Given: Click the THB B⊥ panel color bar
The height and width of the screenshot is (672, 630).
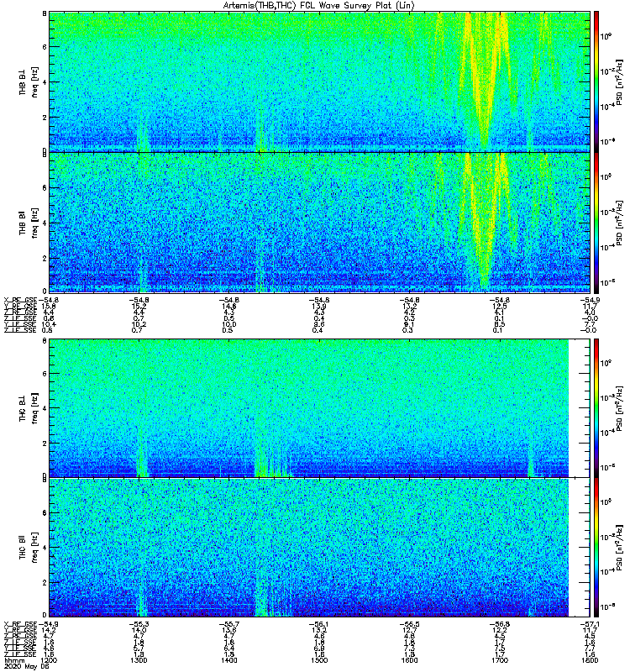Looking at the screenshot, I should (x=596, y=81).
